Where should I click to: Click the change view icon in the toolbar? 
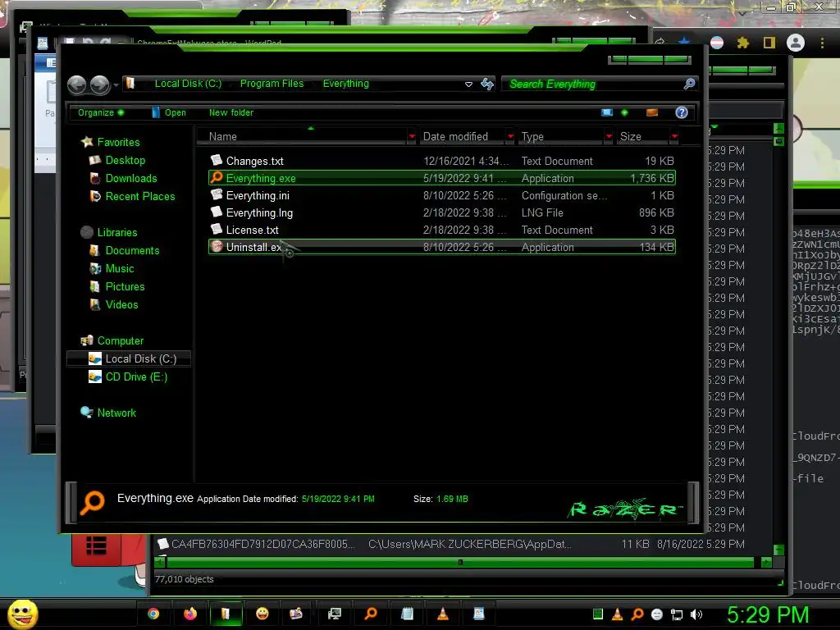pyautogui.click(x=607, y=112)
